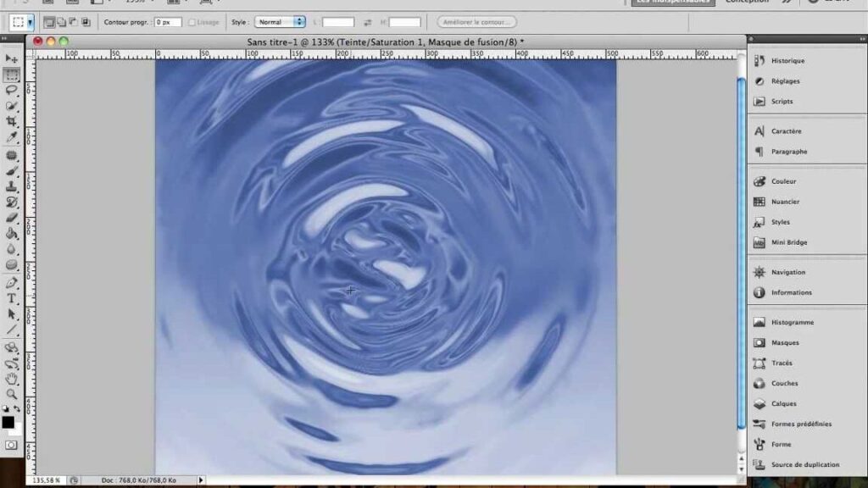Select the Brush tool
868x488 pixels.
tap(11, 171)
